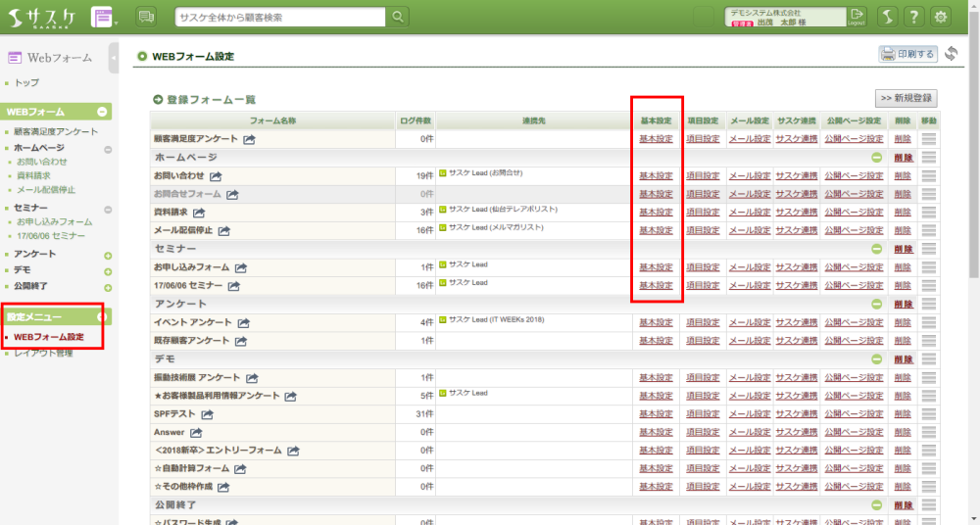Open 基本設定 link for メール配信停止 row
This screenshot has width=980, height=525.
656,230
